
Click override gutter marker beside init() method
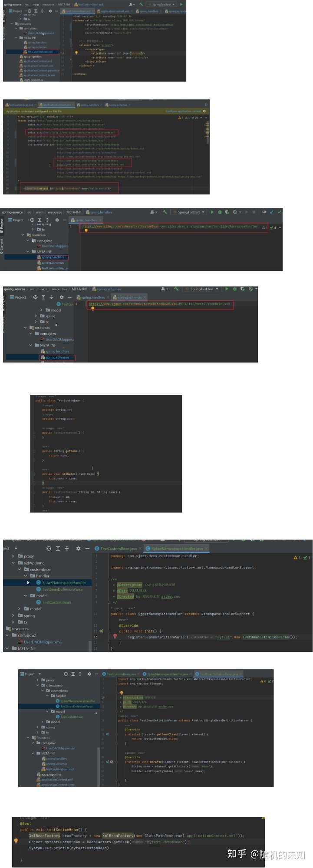(101, 631)
